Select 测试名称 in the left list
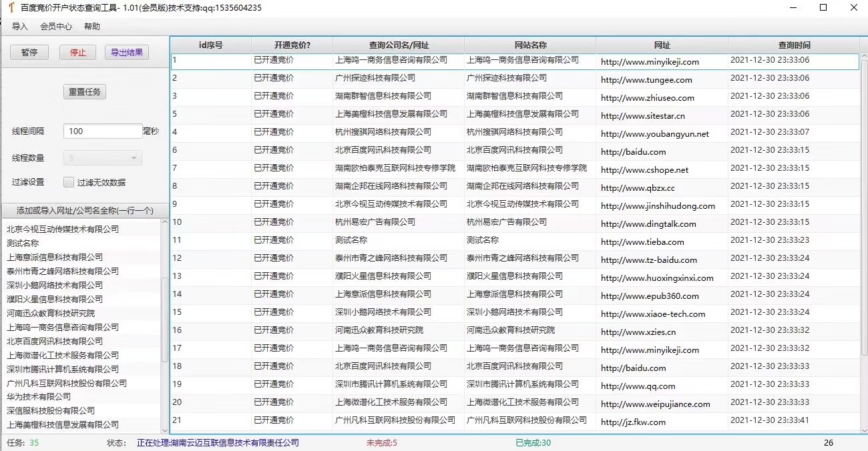 click(x=23, y=244)
